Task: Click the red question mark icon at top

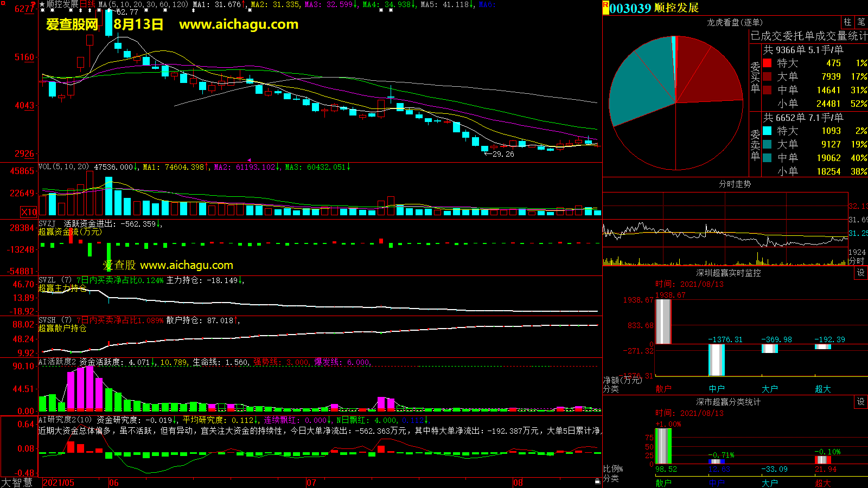Action: tap(33, 4)
